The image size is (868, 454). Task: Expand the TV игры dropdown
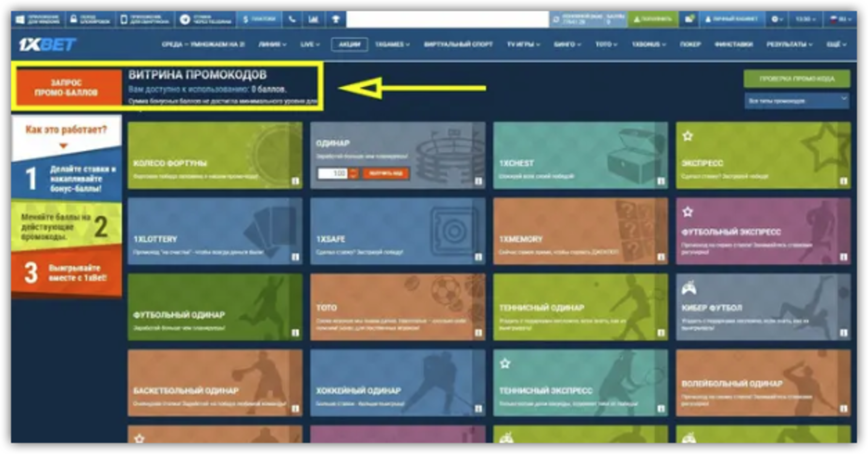[x=523, y=44]
